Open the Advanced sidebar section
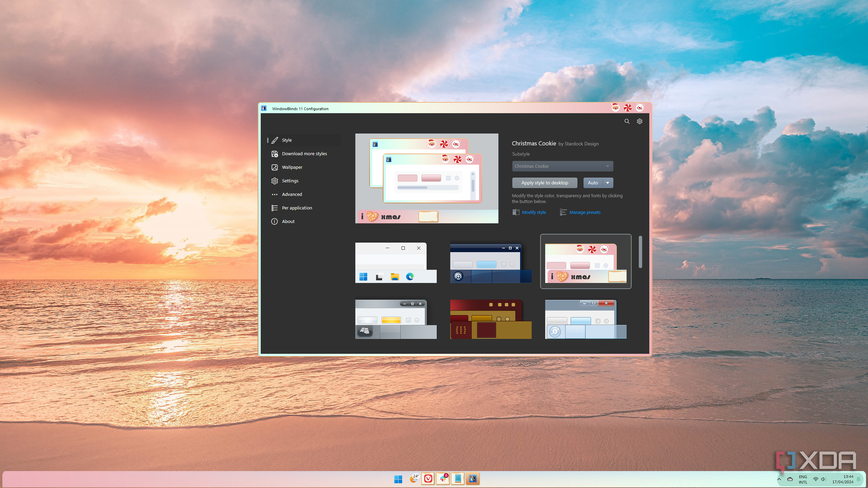The height and width of the screenshot is (488, 868). (292, 195)
